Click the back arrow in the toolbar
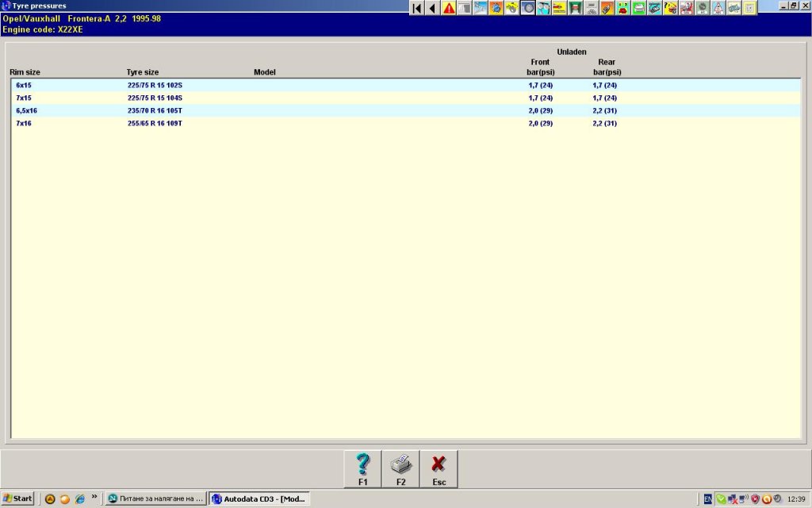 pyautogui.click(x=432, y=8)
